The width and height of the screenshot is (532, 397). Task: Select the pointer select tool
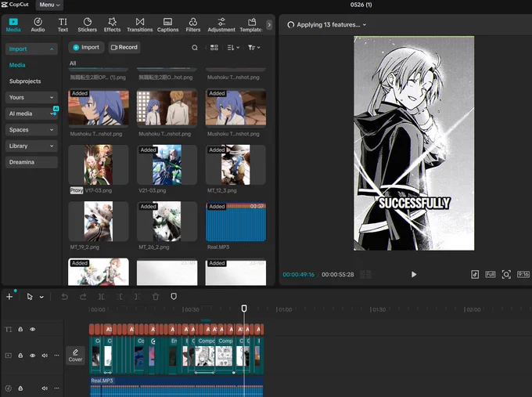click(30, 297)
